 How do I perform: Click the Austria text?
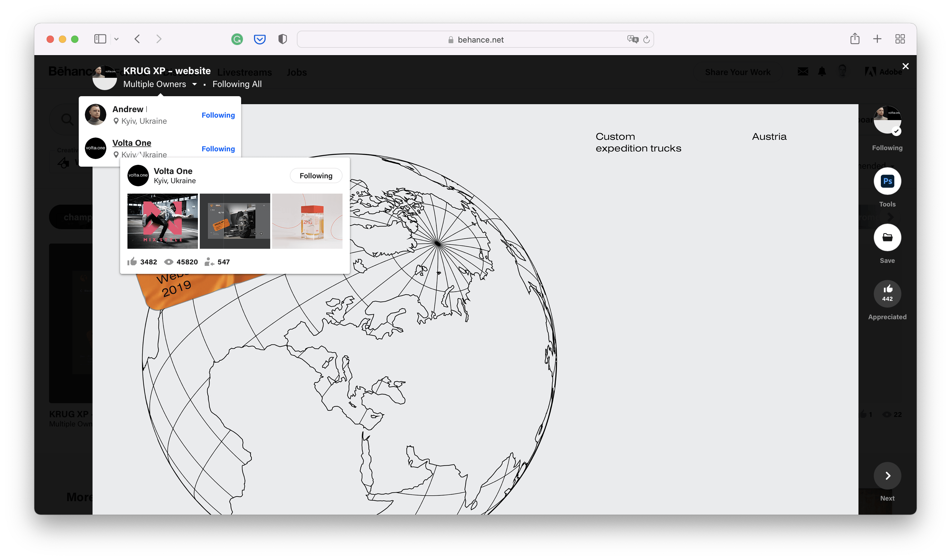769,137
